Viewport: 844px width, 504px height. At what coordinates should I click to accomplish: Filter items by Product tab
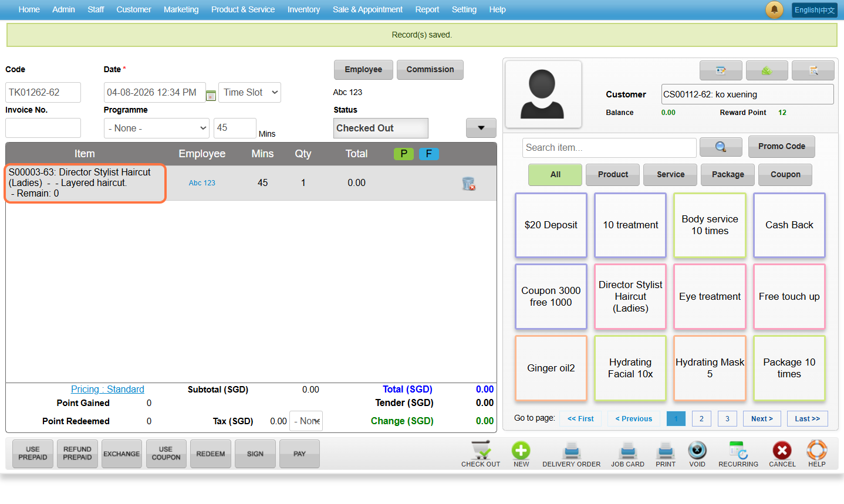pyautogui.click(x=613, y=175)
